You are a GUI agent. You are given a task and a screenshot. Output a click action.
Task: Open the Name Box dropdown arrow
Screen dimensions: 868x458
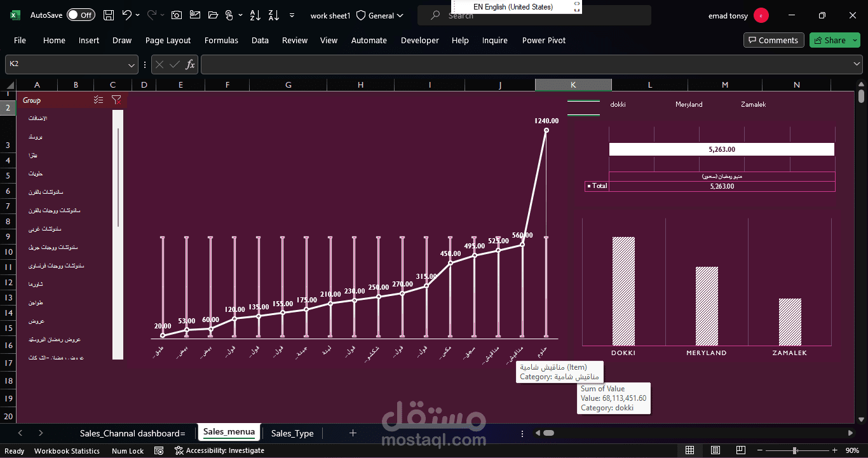132,64
